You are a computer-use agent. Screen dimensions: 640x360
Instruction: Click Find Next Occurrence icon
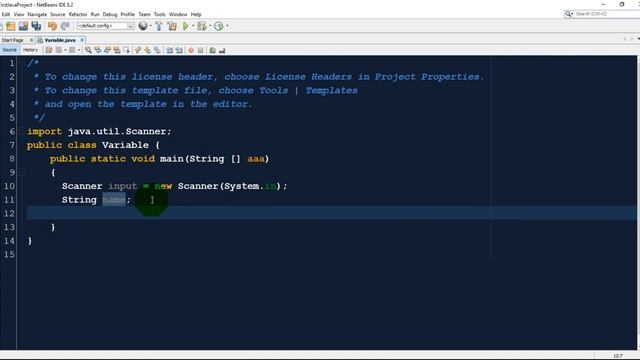[107, 50]
